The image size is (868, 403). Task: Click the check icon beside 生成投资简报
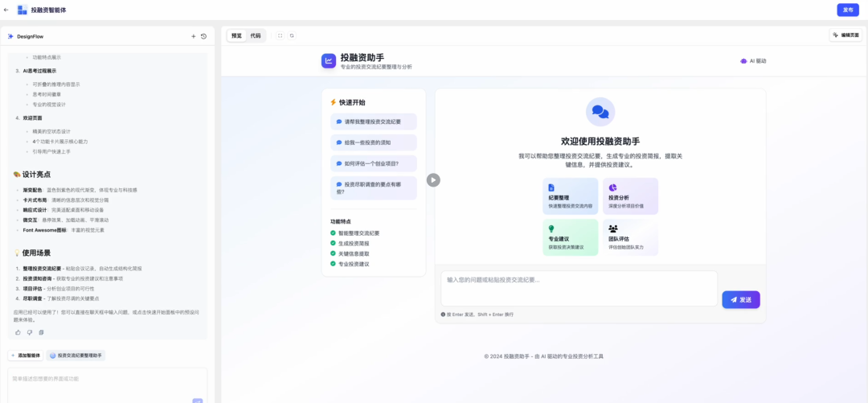pos(334,244)
